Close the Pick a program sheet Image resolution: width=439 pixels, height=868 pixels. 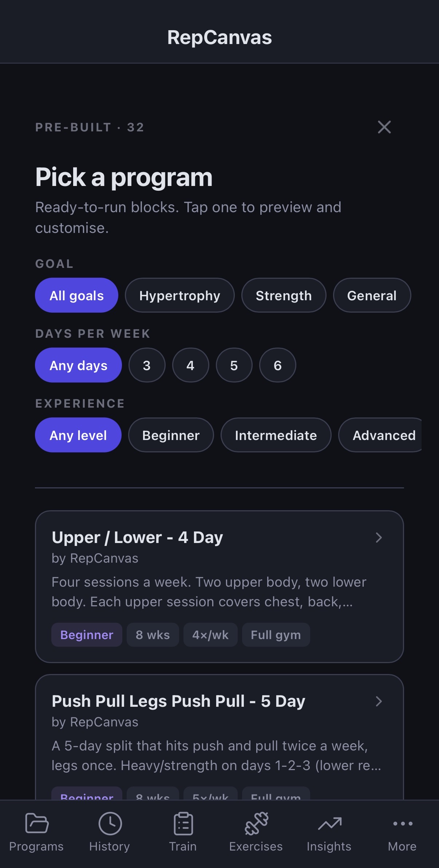coord(384,127)
